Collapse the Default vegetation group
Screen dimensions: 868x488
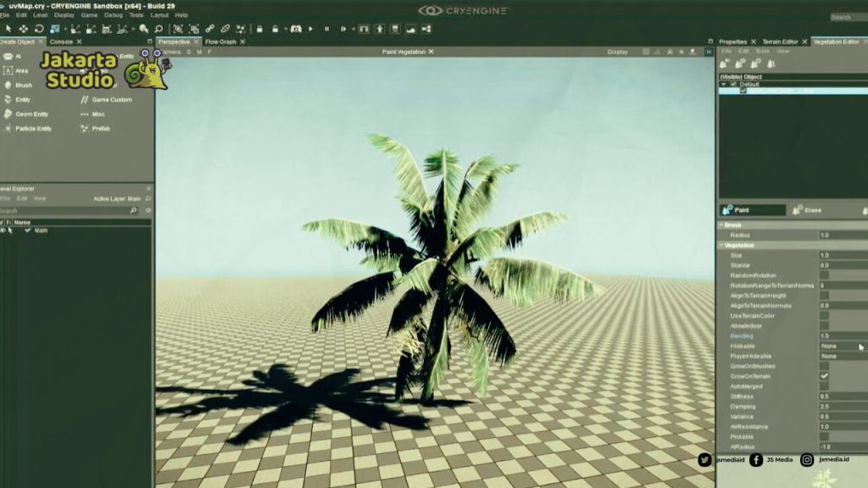[x=721, y=83]
